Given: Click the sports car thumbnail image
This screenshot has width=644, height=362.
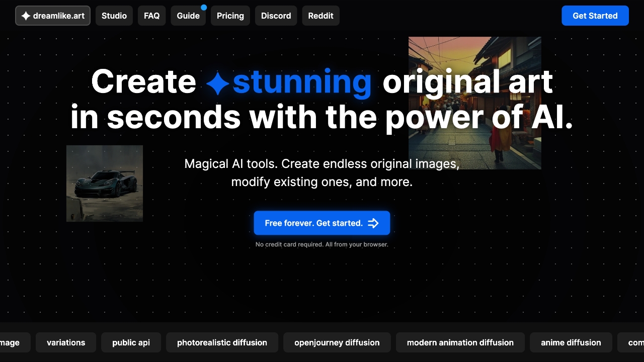Looking at the screenshot, I should pyautogui.click(x=105, y=184).
